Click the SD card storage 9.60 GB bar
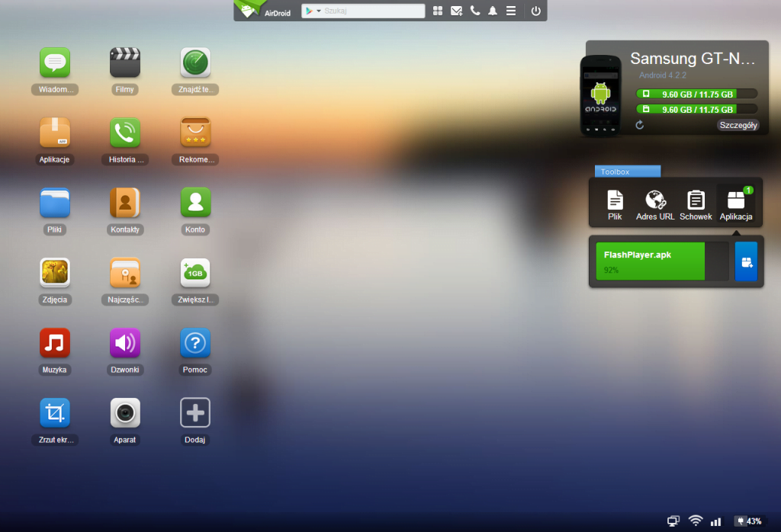Image resolution: width=781 pixels, height=532 pixels. (697, 109)
